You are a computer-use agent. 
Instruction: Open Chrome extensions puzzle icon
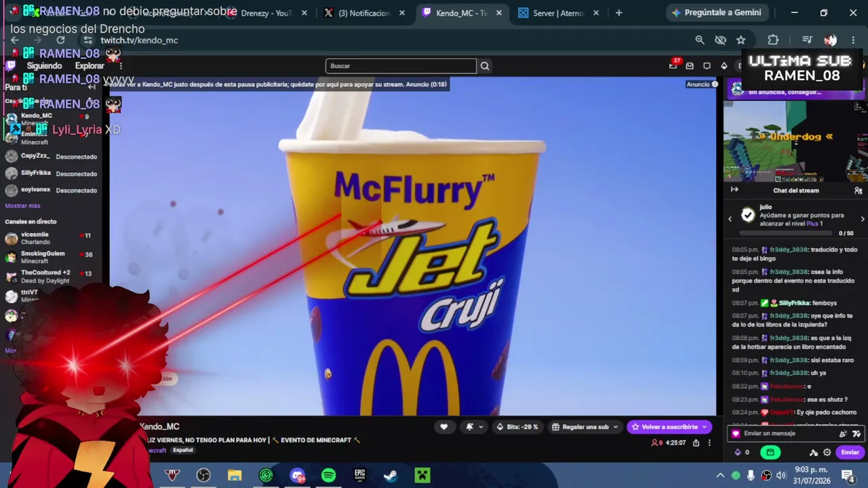tap(773, 40)
